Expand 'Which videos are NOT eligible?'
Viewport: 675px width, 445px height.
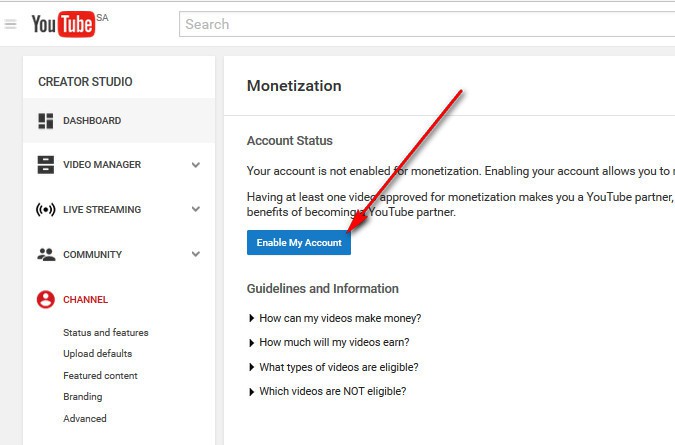[x=251, y=392]
